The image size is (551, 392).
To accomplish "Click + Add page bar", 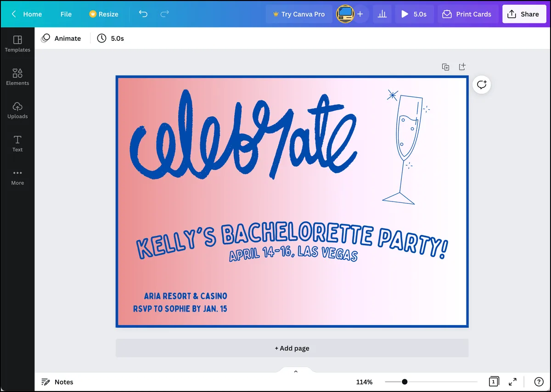I will 292,348.
